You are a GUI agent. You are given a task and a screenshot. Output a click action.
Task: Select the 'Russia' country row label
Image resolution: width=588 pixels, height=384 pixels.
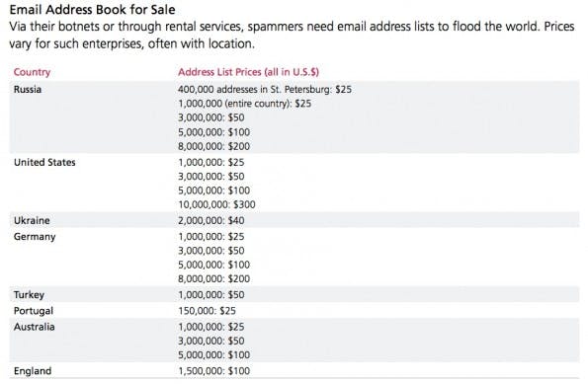[28, 89]
